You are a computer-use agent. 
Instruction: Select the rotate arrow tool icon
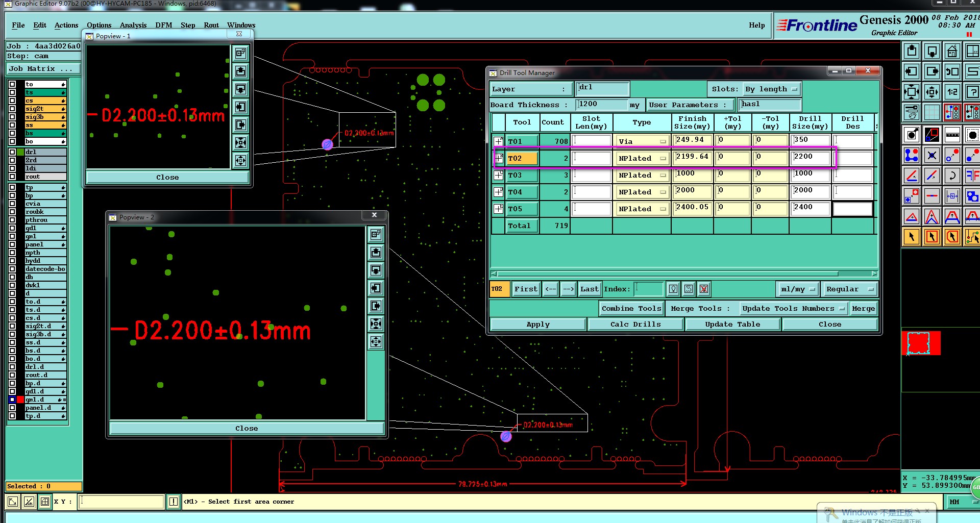(952, 176)
